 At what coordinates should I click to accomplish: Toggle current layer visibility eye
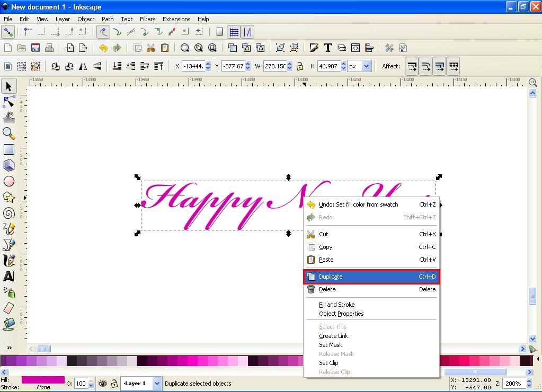click(103, 384)
